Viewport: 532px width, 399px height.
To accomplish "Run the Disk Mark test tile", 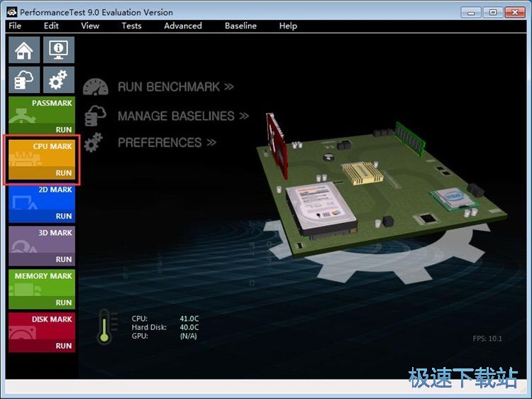I will point(41,332).
